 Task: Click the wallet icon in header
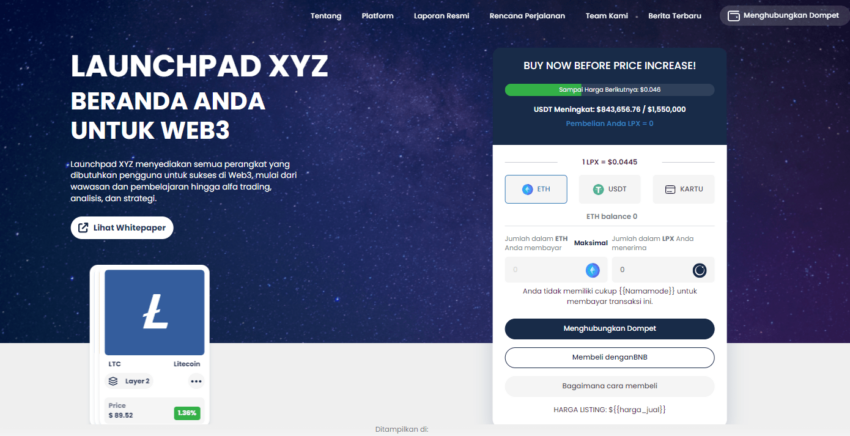(x=733, y=16)
